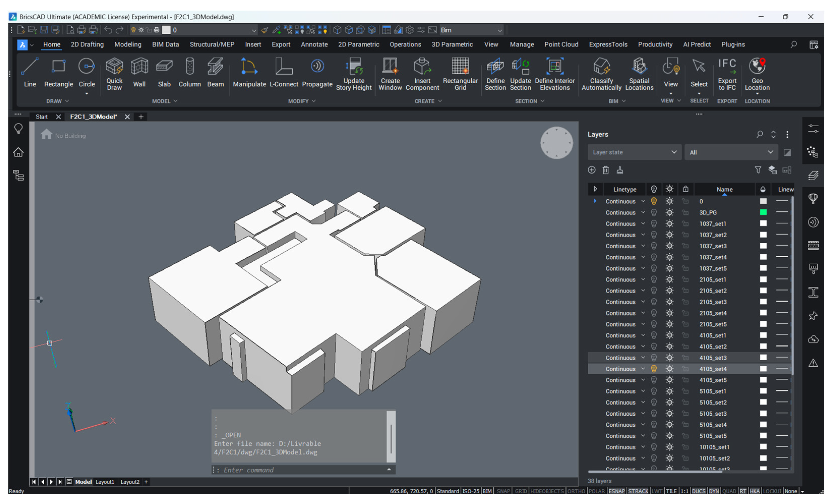Add a new layer in Layers panel
Image resolution: width=832 pixels, height=504 pixels.
(x=591, y=170)
